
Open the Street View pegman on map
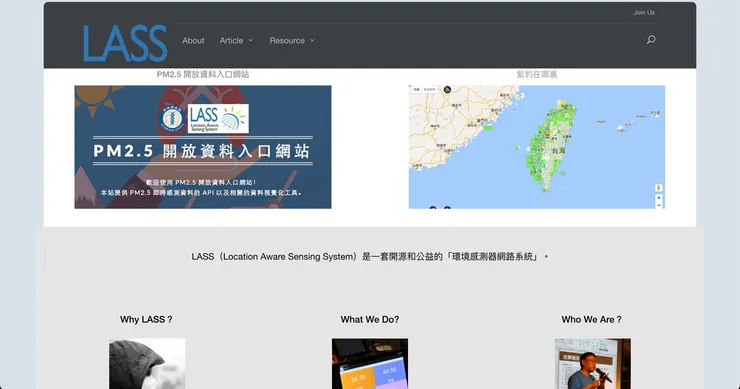click(x=658, y=187)
